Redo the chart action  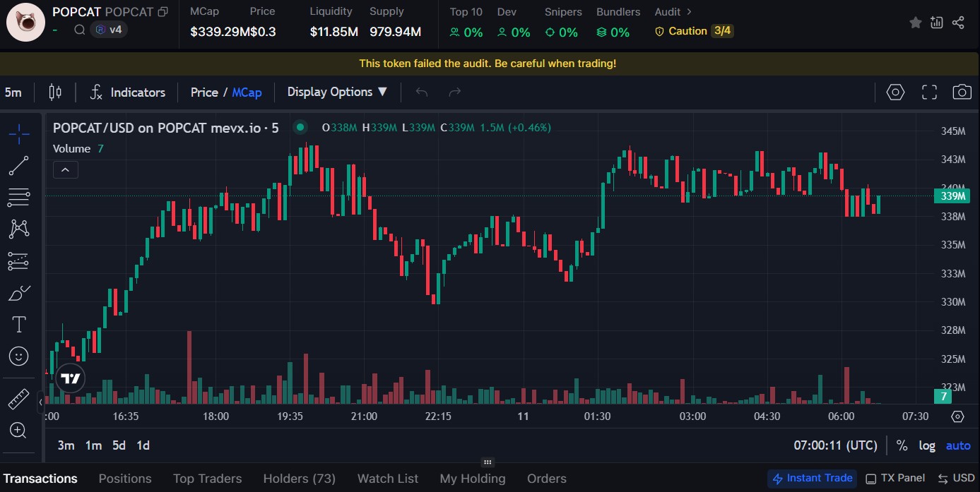tap(455, 92)
